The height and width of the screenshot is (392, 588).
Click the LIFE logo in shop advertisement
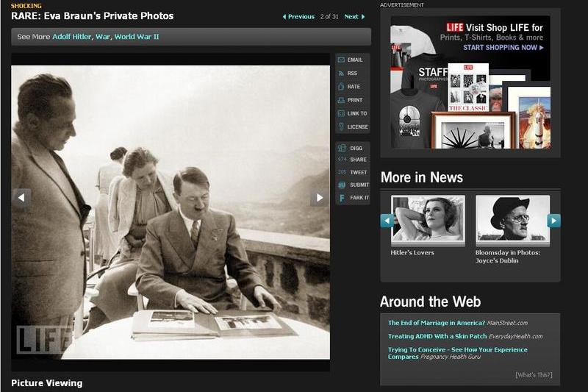(454, 27)
